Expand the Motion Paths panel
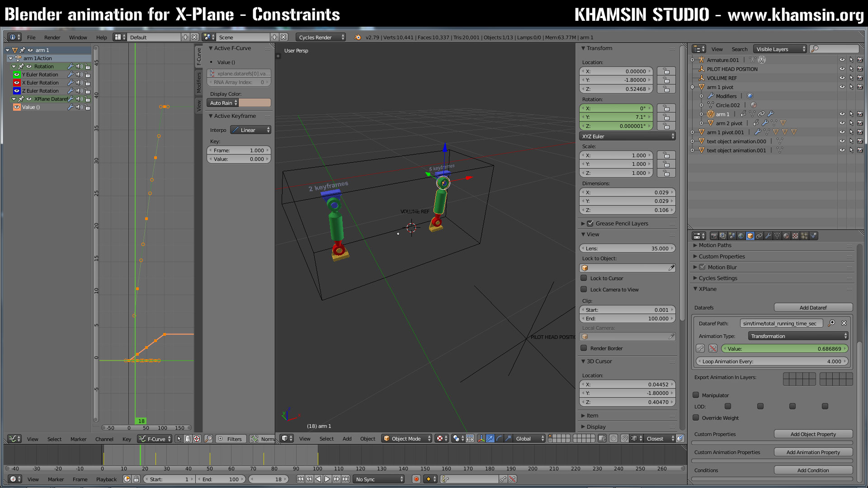The height and width of the screenshot is (488, 868). (x=715, y=245)
